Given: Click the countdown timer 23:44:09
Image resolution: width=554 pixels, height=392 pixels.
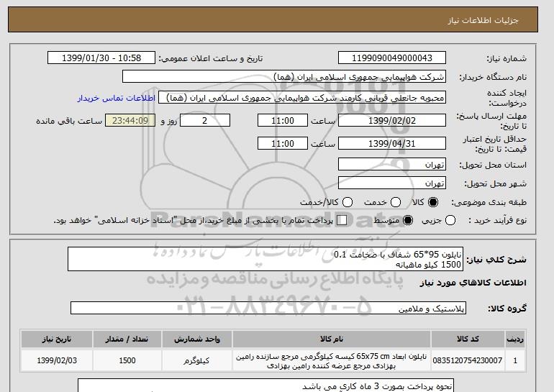Looking at the screenshot, I should 130,120.
